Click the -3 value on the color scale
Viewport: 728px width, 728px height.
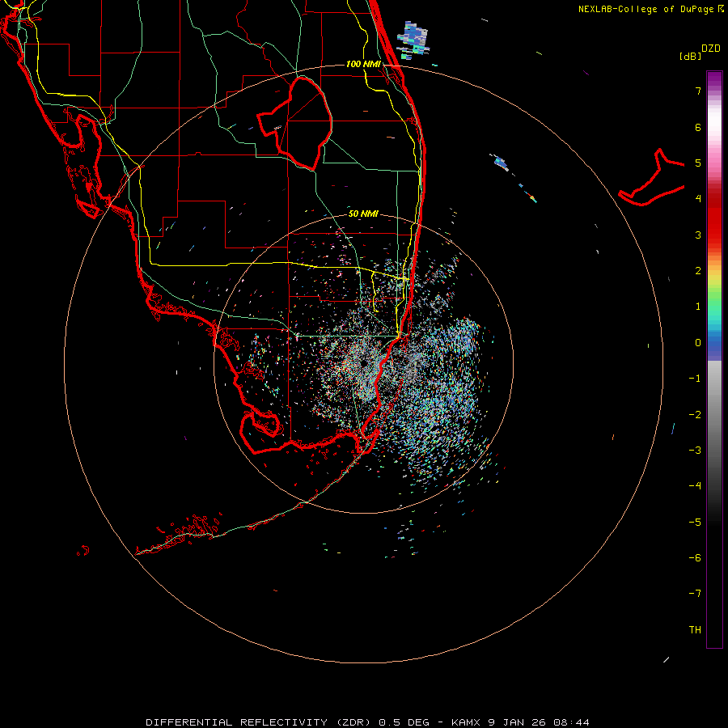pyautogui.click(x=695, y=450)
